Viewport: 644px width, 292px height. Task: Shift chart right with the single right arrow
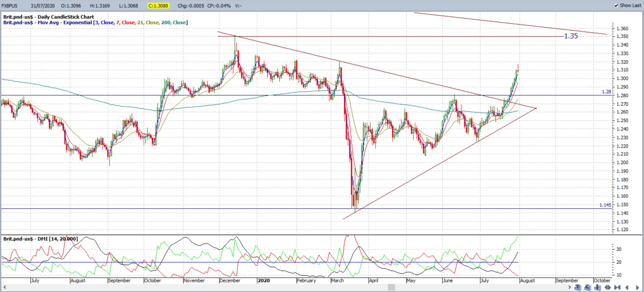637,287
